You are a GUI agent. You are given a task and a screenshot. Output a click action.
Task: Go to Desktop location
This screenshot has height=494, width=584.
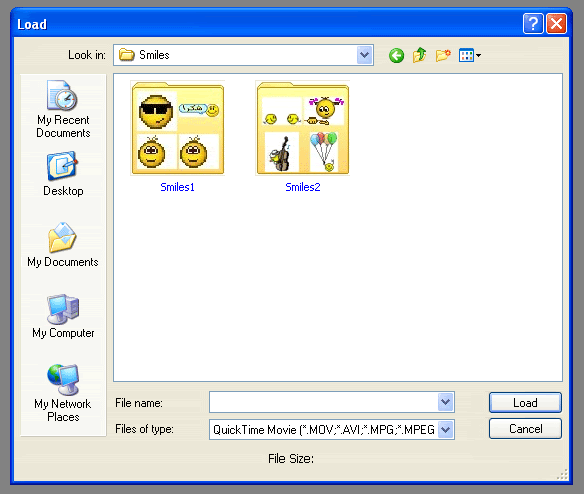pos(63,174)
